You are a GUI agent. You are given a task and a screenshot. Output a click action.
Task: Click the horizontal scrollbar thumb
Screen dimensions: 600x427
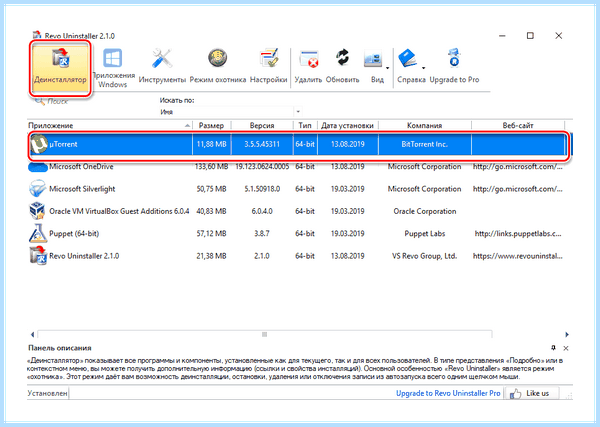pyautogui.click(x=264, y=335)
